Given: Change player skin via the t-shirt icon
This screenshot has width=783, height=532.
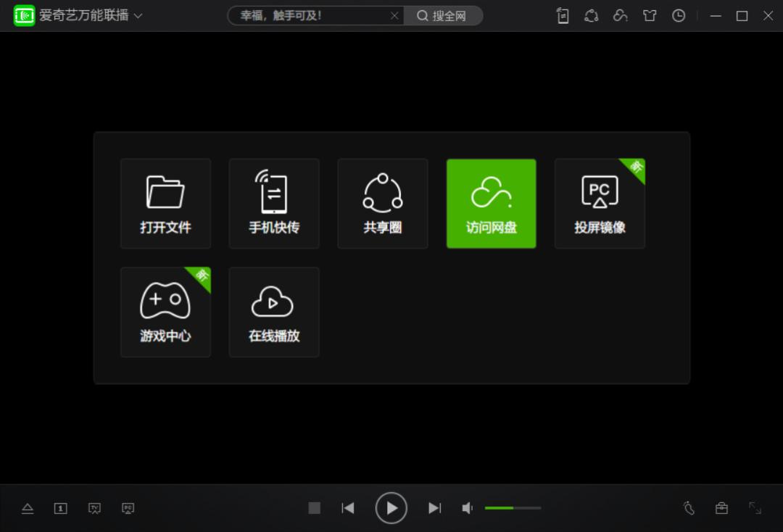Looking at the screenshot, I should click(x=650, y=16).
